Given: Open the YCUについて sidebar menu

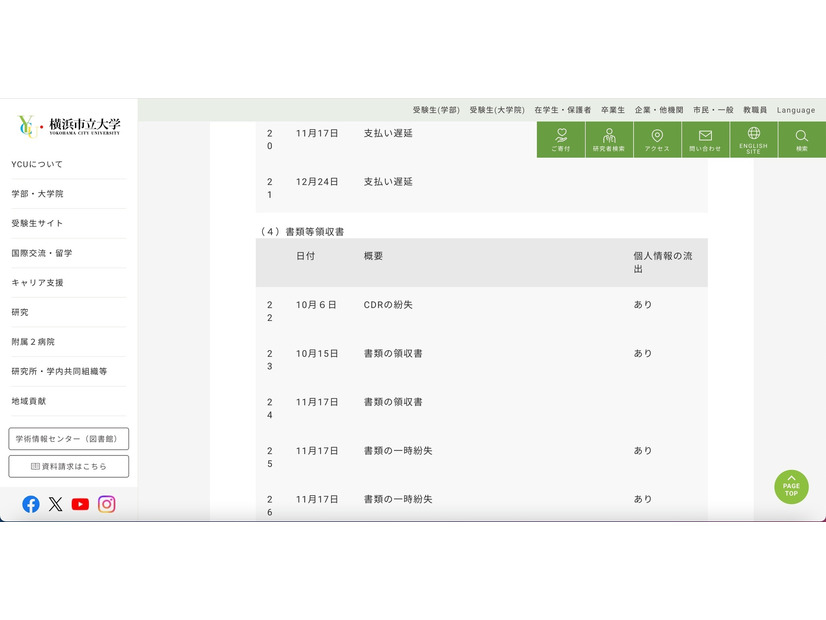Looking at the screenshot, I should (37, 164).
